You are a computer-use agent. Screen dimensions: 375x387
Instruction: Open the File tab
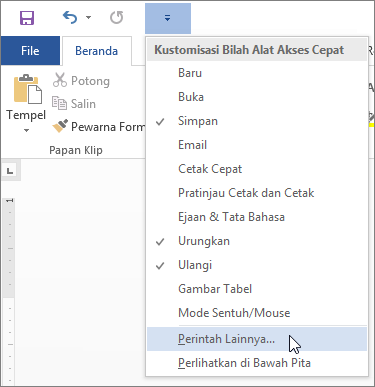pyautogui.click(x=30, y=51)
